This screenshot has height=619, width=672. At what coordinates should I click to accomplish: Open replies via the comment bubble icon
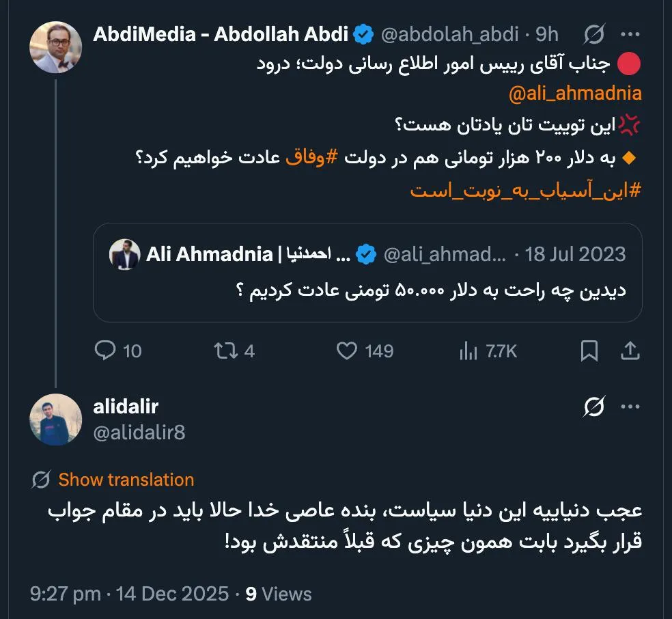[105, 351]
